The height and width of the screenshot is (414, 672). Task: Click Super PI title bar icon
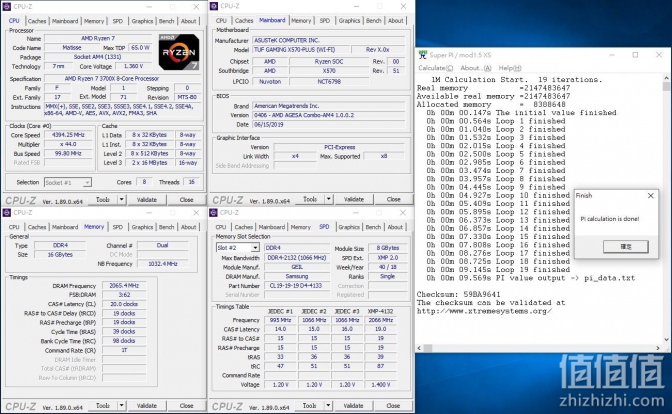pyautogui.click(x=423, y=55)
